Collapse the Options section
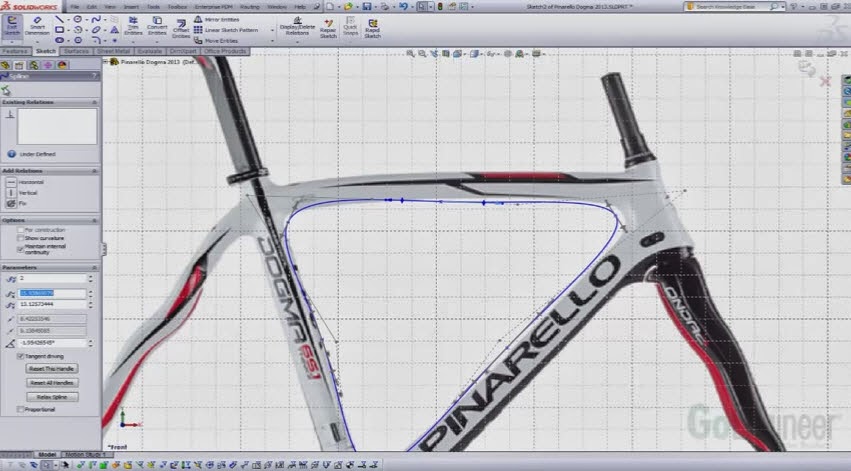Screen dimensions: 851x471 pyautogui.click(x=94, y=220)
